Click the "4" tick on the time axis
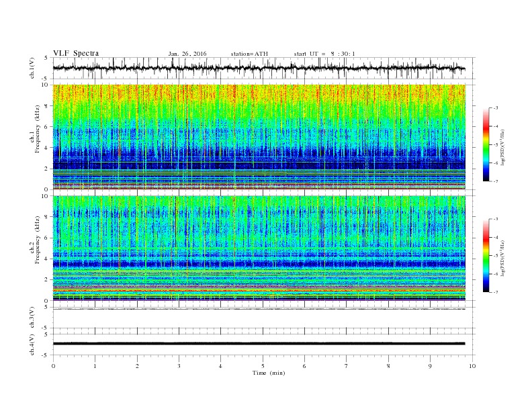The image size is (532, 411). click(x=220, y=366)
